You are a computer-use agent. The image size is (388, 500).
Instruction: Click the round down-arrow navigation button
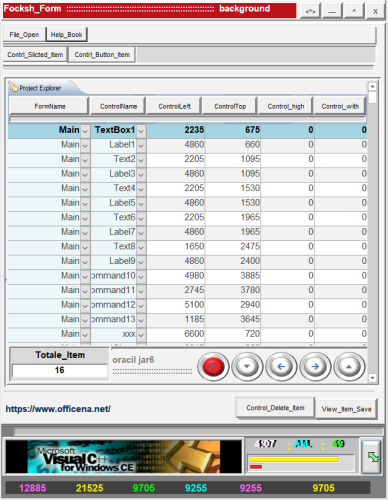(x=247, y=367)
